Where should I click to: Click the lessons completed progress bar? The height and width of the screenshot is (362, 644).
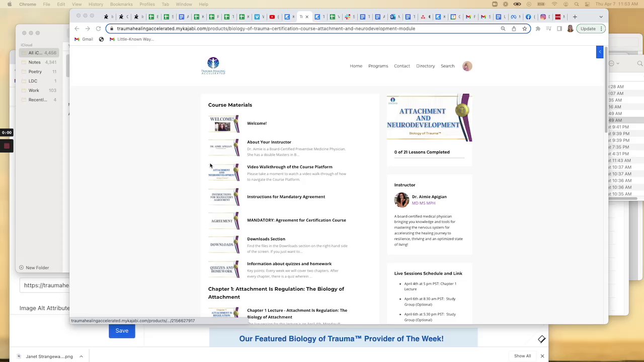[x=429, y=158]
